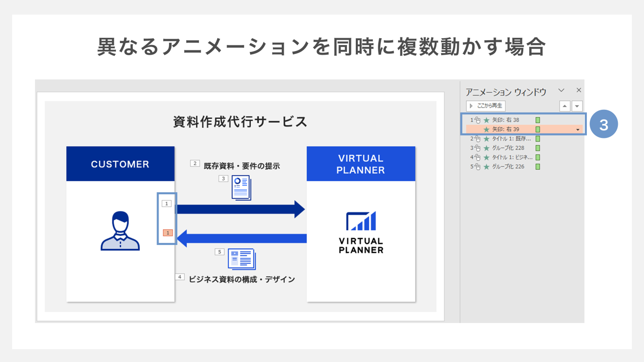The width and height of the screenshot is (644, 362).
Task: Click ここから再生 playback button
Action: pyautogui.click(x=486, y=106)
